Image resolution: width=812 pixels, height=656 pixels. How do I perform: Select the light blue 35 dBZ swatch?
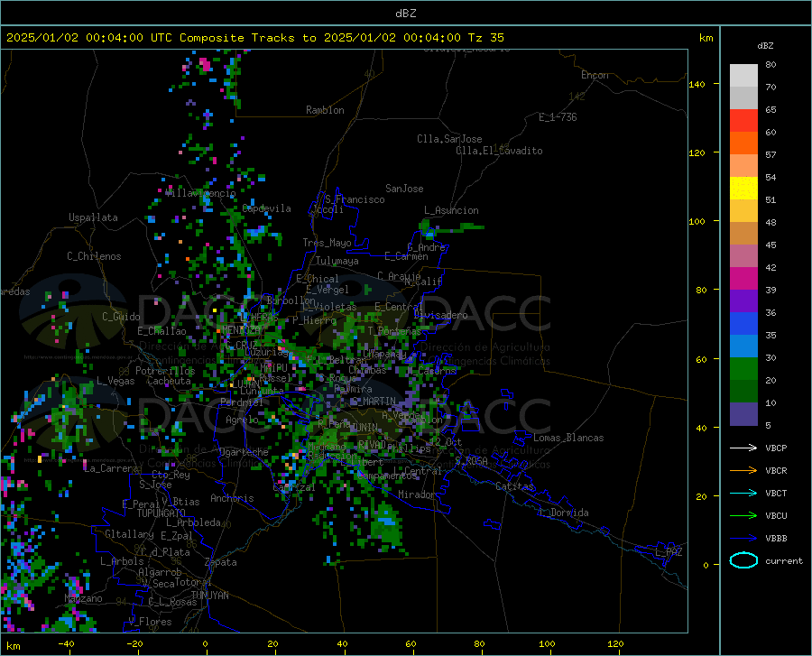pyautogui.click(x=743, y=346)
